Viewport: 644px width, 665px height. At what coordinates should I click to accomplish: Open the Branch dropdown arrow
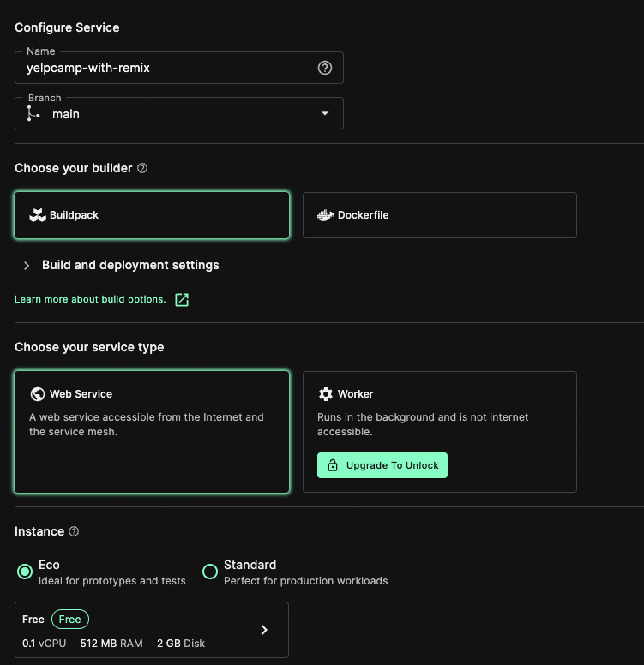pyautogui.click(x=325, y=113)
